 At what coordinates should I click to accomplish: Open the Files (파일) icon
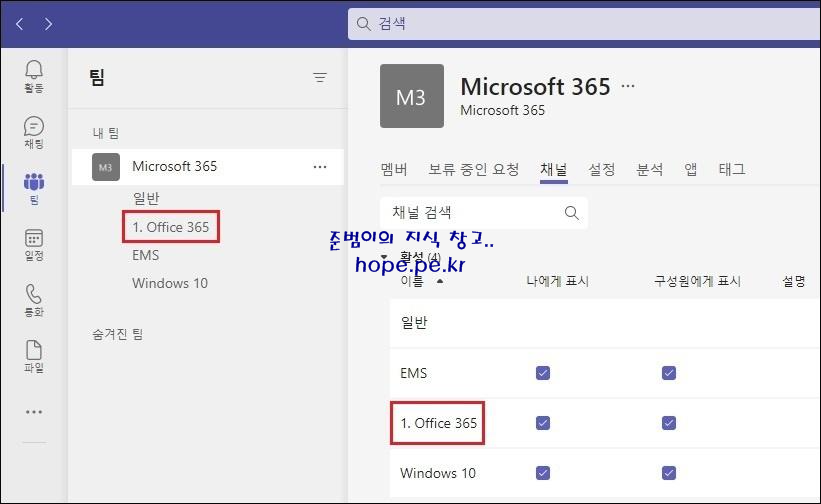click(34, 356)
